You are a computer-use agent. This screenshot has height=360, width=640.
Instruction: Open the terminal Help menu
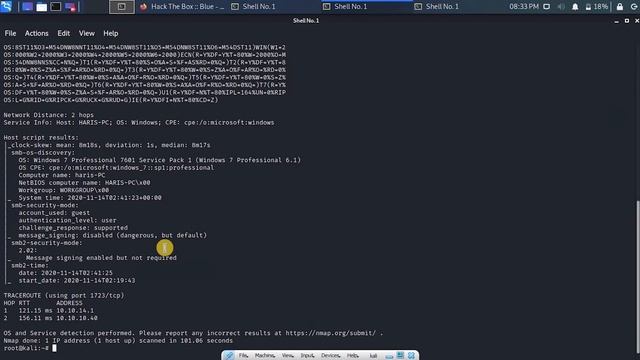[110, 33]
